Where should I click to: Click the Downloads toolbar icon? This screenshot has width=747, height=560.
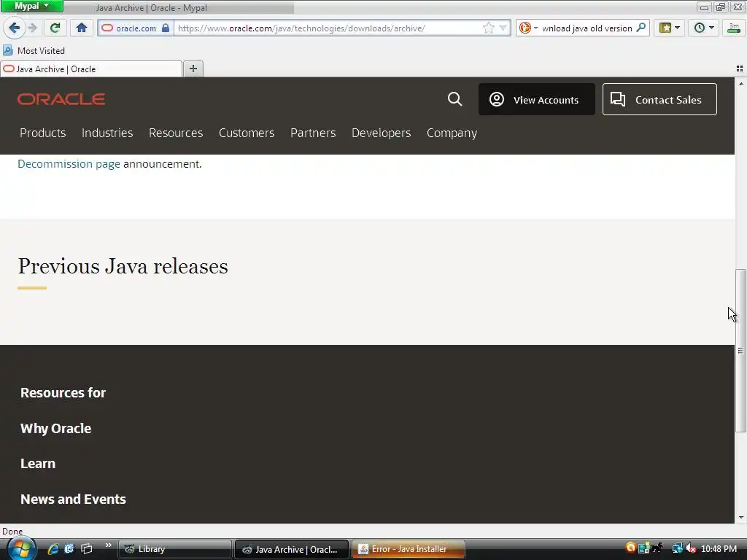734,28
